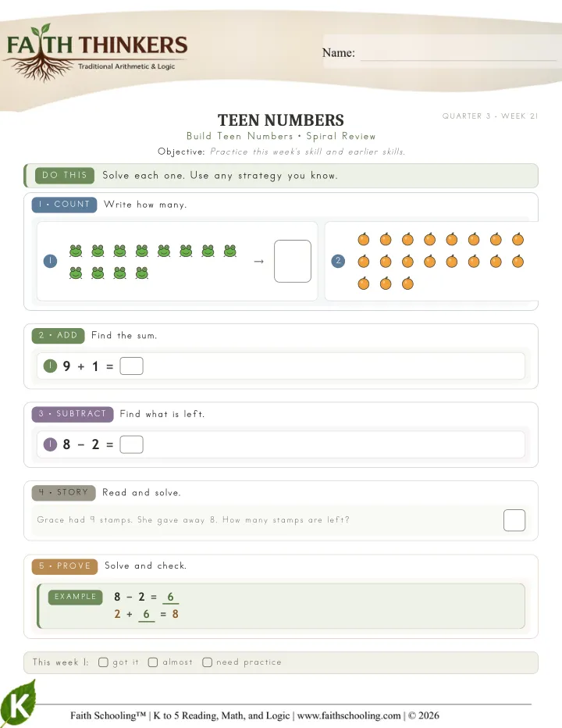Click the blue number 2 circle badge
The width and height of the screenshot is (562, 728).
click(x=338, y=261)
